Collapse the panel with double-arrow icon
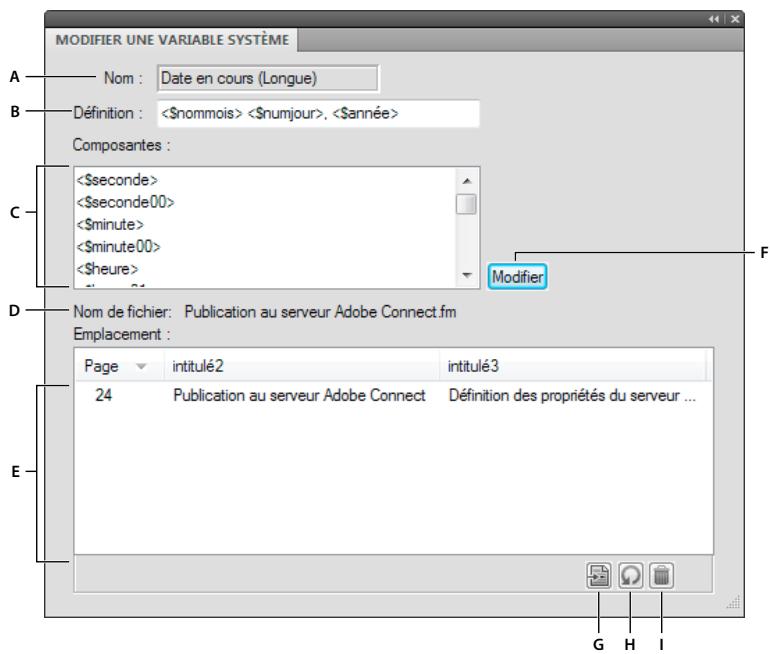The width and height of the screenshot is (770, 654). pyautogui.click(x=714, y=19)
